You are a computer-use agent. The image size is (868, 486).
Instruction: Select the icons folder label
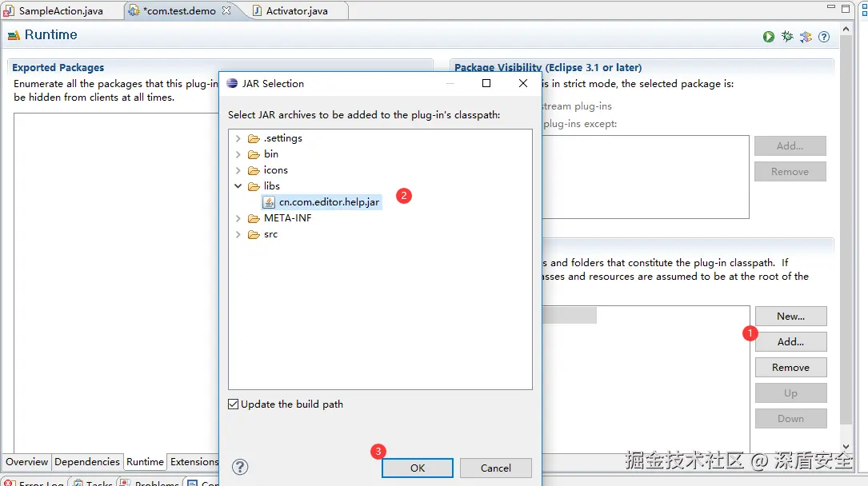coord(276,170)
